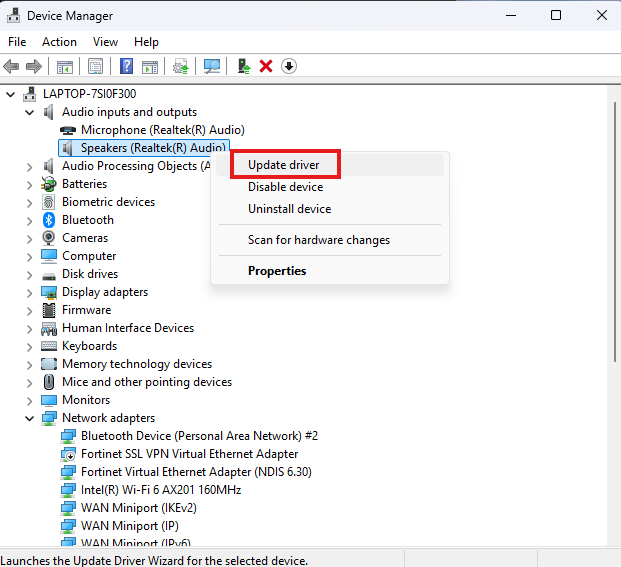Expand the Firmware category chevron
621x567 pixels.
click(x=29, y=311)
